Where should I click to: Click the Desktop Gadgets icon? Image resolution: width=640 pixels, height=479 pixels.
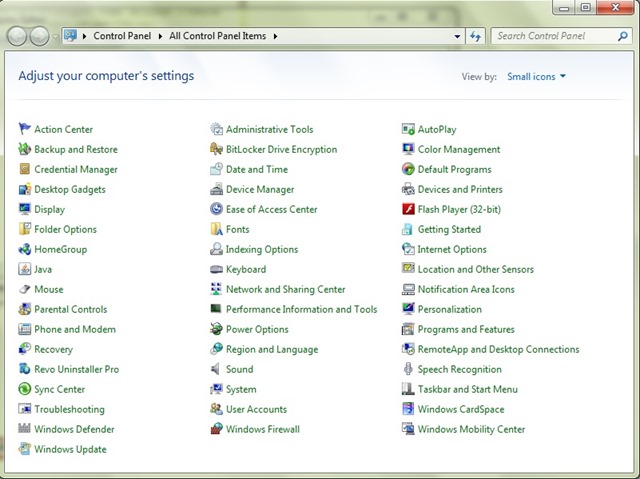click(x=24, y=189)
